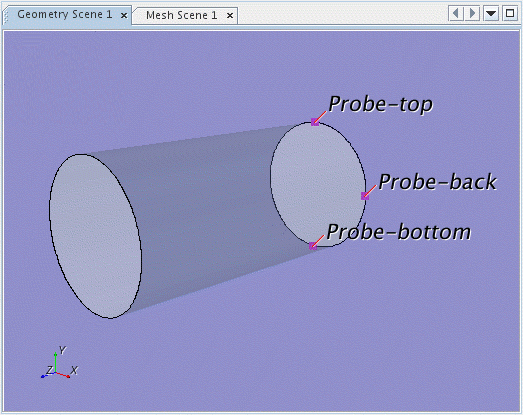The image size is (523, 415).
Task: Click the Y axis of coordinate triad
Action: tap(55, 362)
